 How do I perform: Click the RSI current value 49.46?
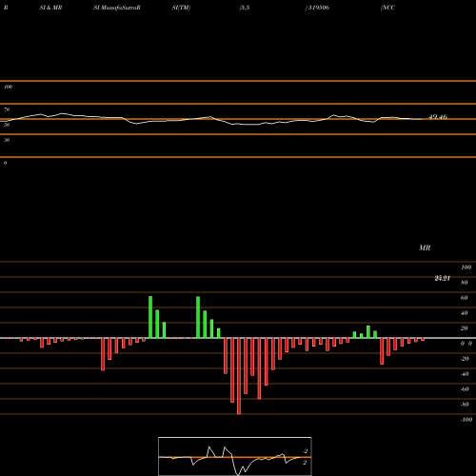coord(438,117)
